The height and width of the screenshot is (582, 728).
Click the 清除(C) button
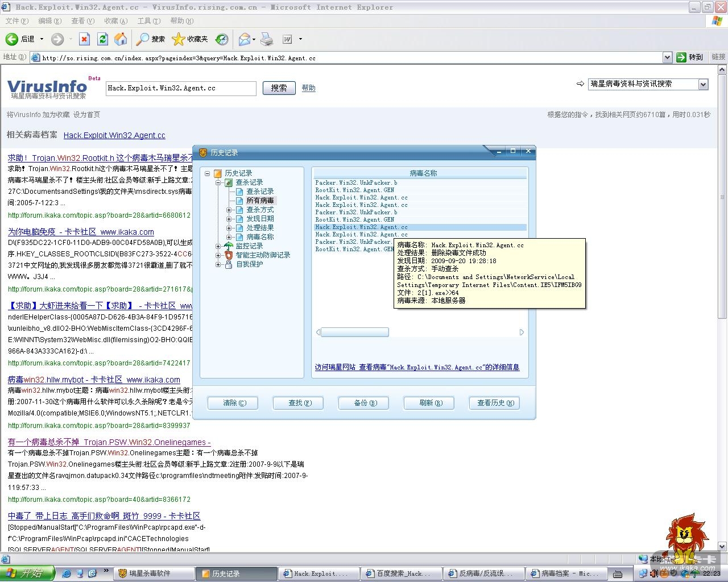pyautogui.click(x=233, y=403)
